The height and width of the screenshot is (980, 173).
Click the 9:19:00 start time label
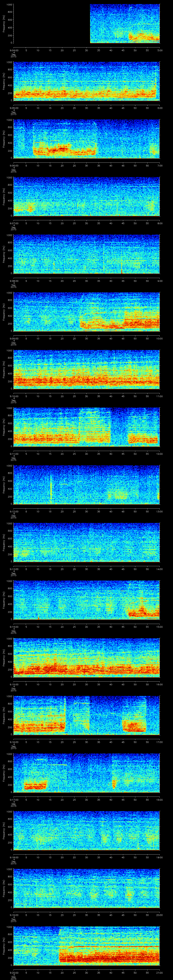tap(14, 915)
